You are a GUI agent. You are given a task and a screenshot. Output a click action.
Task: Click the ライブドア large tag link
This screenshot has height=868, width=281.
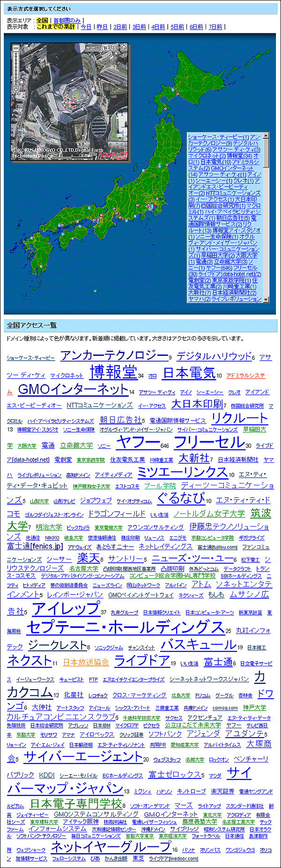click(142, 660)
